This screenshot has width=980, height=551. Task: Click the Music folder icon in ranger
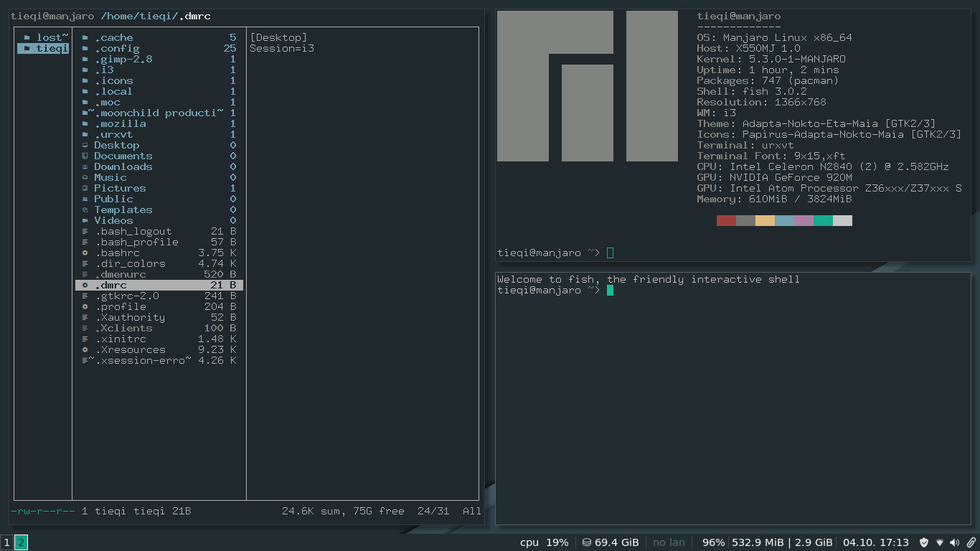(x=85, y=178)
